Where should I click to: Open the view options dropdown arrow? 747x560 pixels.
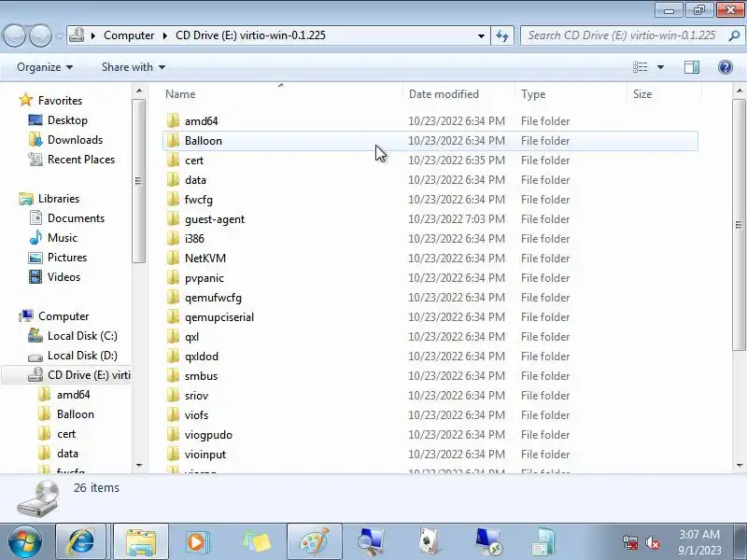click(x=661, y=67)
